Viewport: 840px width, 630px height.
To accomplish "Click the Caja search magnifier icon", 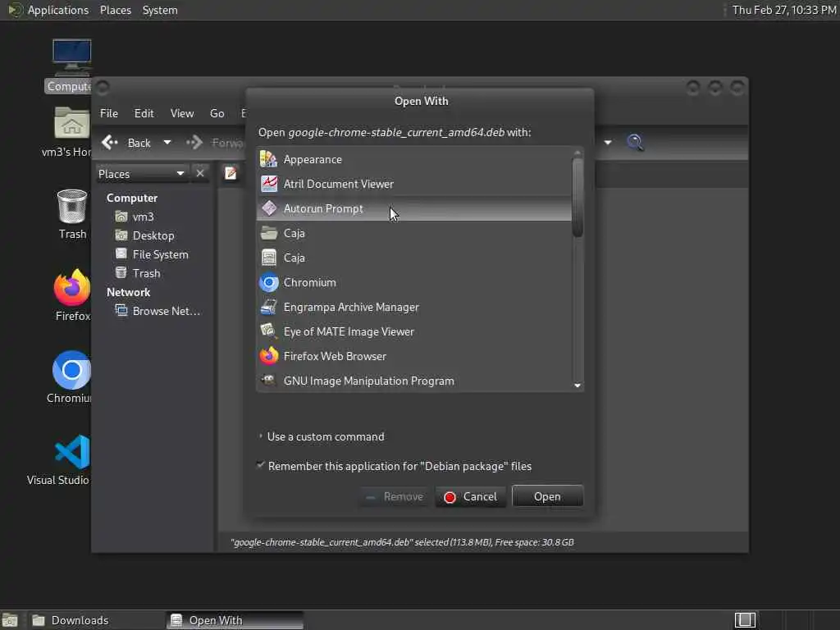I will click(635, 143).
